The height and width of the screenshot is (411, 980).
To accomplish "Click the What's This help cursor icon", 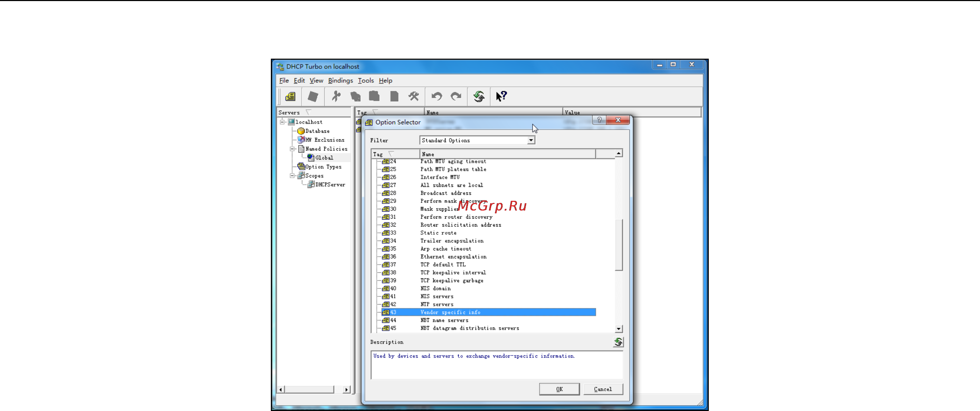I will 502,96.
